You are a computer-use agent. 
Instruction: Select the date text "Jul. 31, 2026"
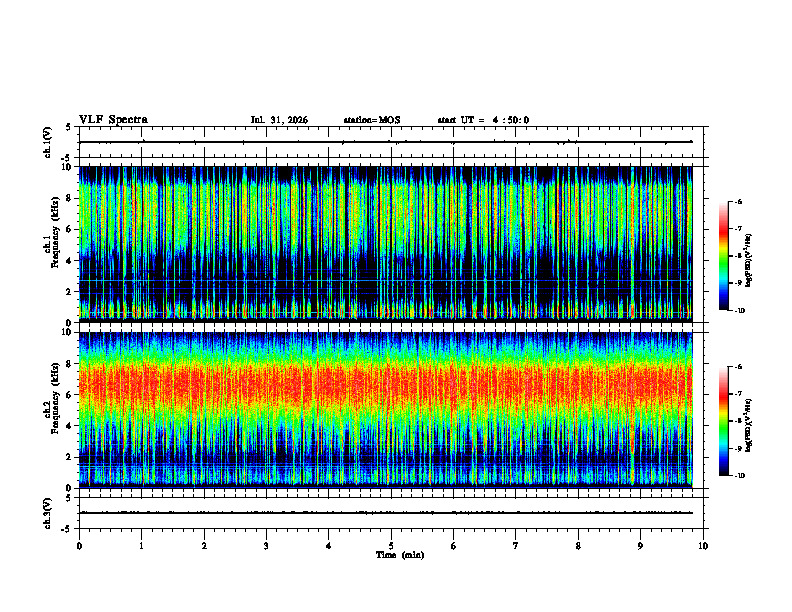click(279, 120)
